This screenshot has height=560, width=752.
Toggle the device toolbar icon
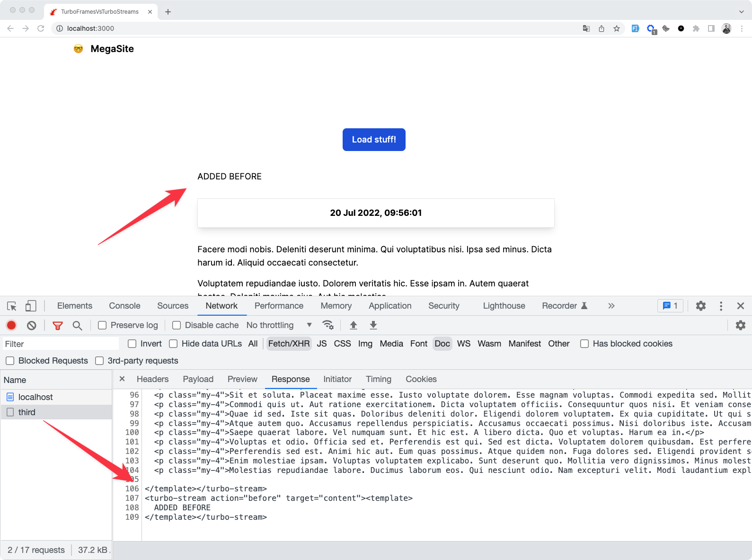(x=31, y=306)
